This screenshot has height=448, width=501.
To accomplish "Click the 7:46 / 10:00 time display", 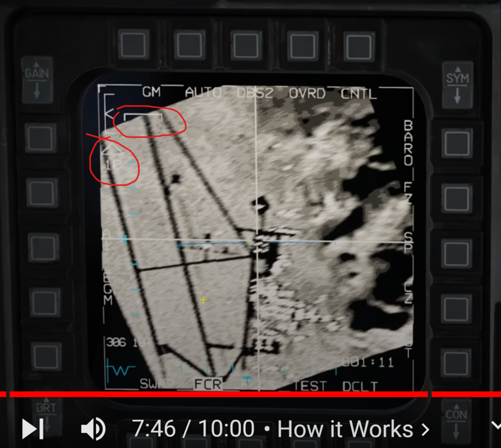I will pyautogui.click(x=193, y=429).
